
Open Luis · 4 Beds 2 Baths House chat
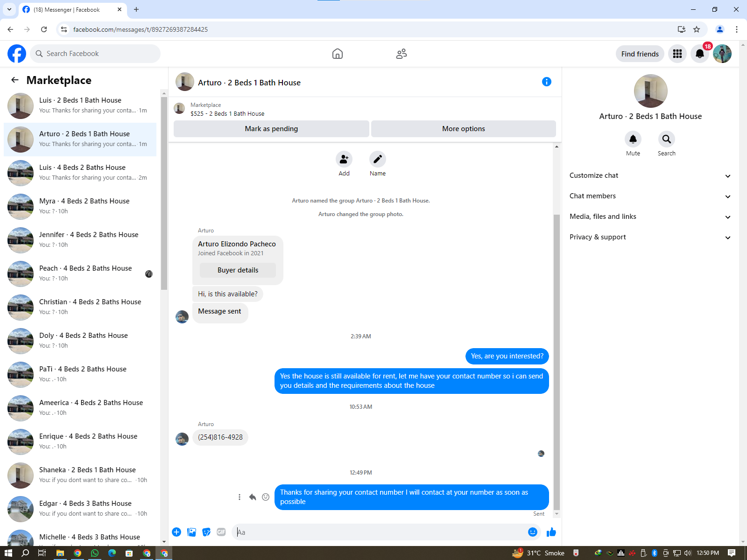80,173
